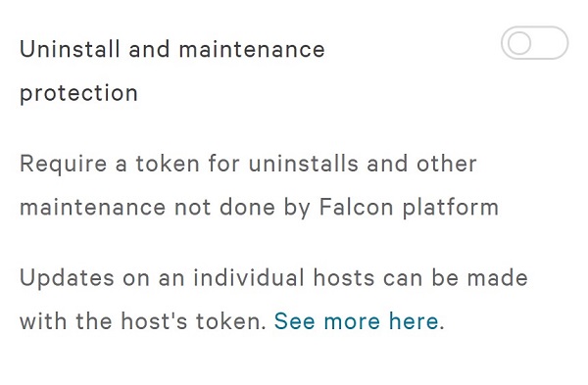Click the with the host's token text

pos(143,321)
